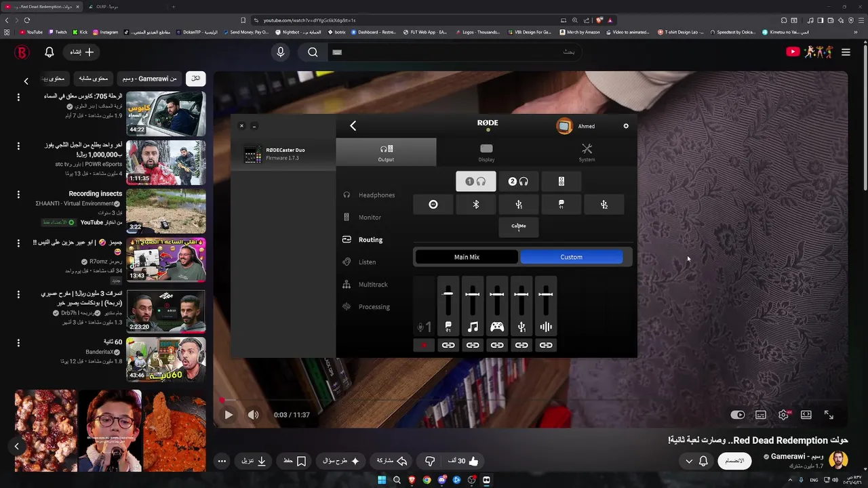Open more actions ellipsis below video
This screenshot has width=868, height=488.
coord(222,461)
